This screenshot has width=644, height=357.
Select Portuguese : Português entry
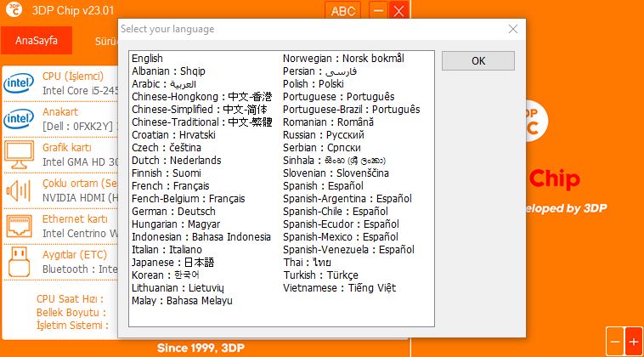pyautogui.click(x=338, y=97)
